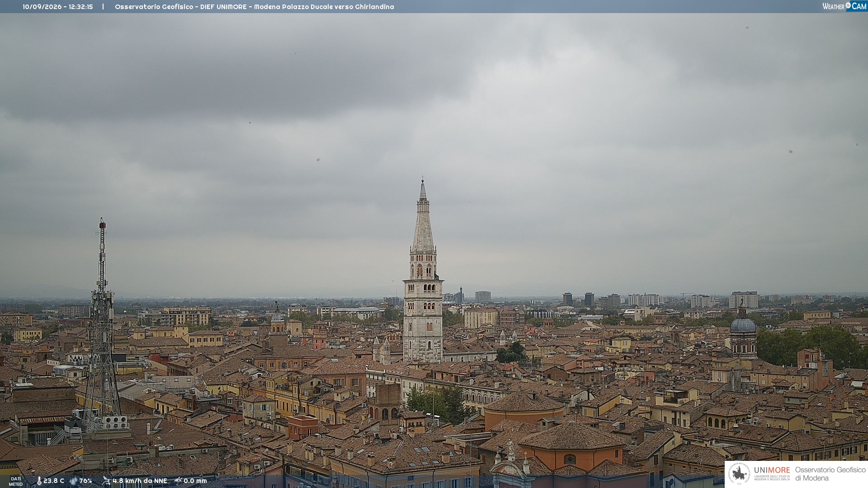The image size is (868, 488).
Task: Click the 10/09/2026 - 12:32:15 timestamp
Action: tap(58, 7)
